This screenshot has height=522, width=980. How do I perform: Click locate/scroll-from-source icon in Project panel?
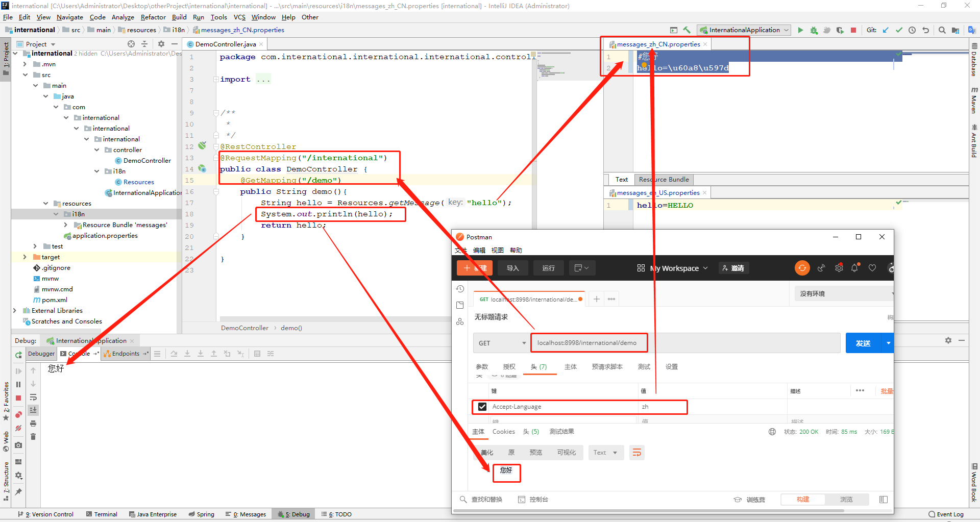coord(131,44)
